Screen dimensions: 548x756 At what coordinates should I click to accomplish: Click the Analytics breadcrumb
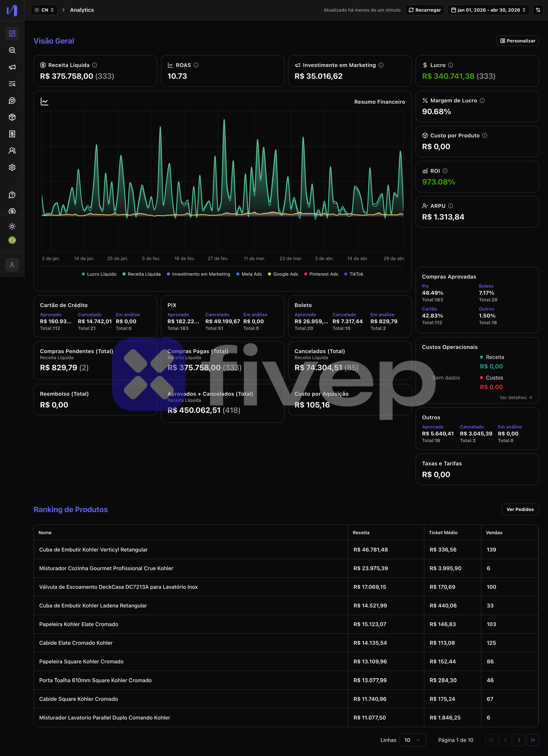pyautogui.click(x=82, y=10)
